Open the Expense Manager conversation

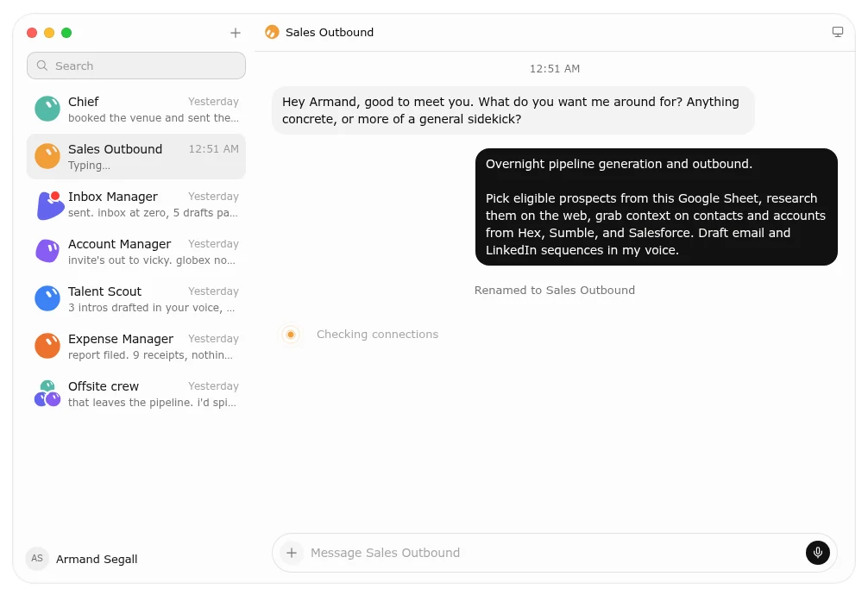pyautogui.click(x=136, y=346)
